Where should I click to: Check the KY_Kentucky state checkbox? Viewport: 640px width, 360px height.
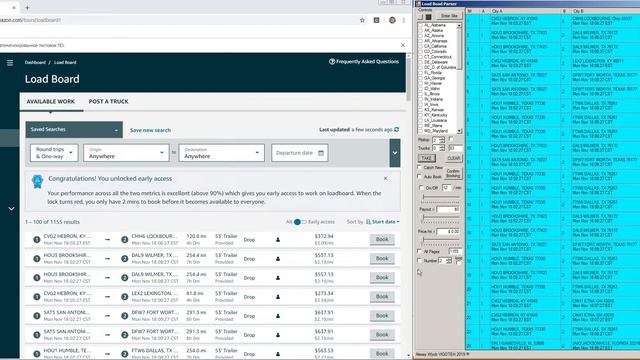420,115
